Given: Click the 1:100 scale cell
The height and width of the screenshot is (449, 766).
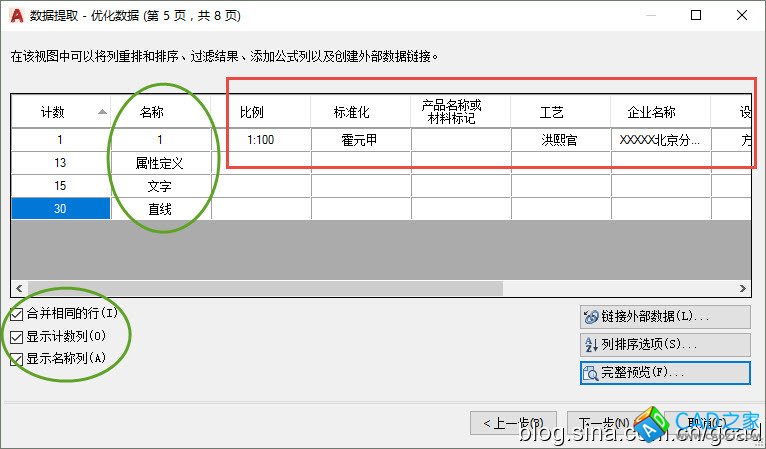Looking at the screenshot, I should (x=260, y=140).
